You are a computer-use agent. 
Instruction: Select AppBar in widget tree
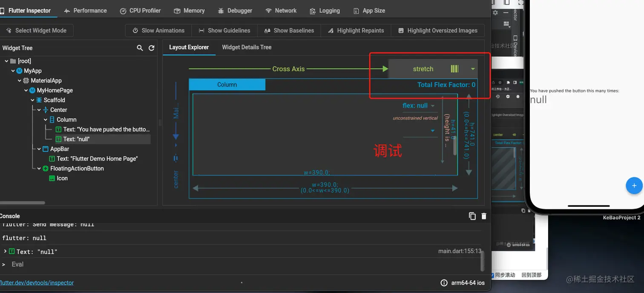[60, 149]
